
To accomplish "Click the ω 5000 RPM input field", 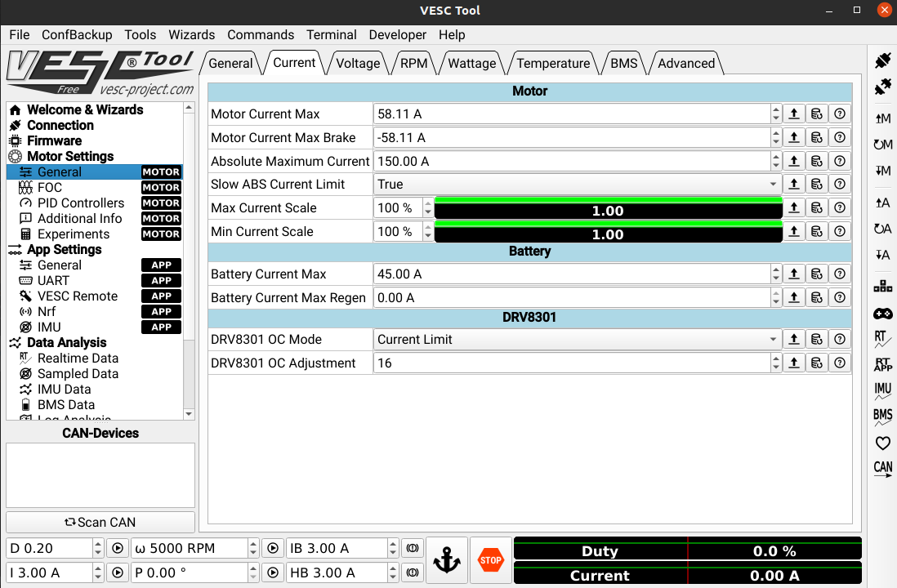I will click(x=190, y=548).
